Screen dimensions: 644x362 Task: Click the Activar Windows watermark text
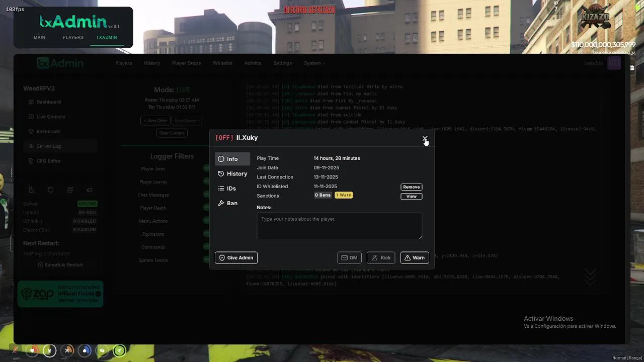click(x=548, y=319)
